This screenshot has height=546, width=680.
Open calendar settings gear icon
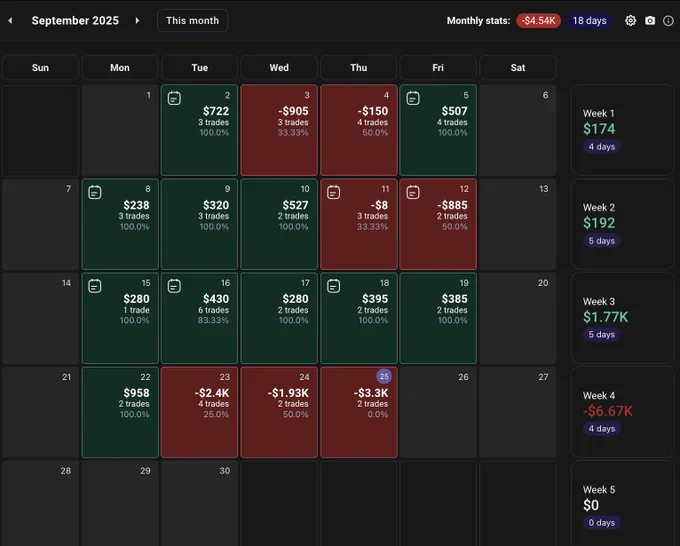631,20
